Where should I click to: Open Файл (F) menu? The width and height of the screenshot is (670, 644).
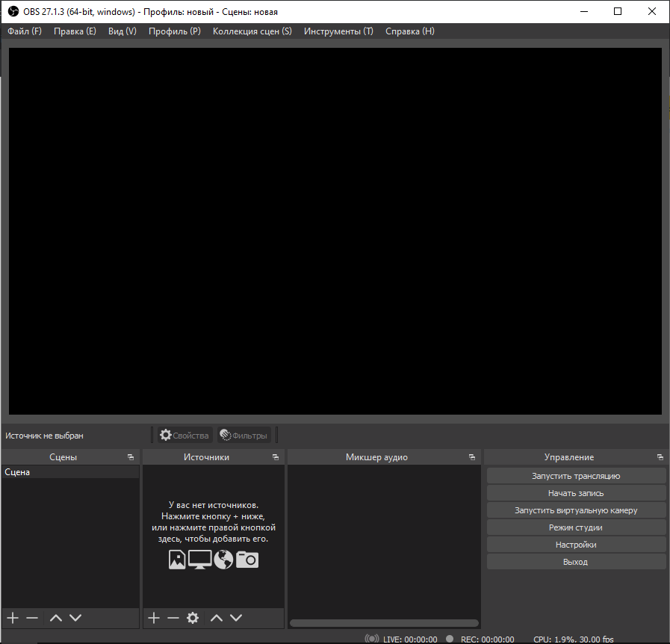[x=25, y=31]
